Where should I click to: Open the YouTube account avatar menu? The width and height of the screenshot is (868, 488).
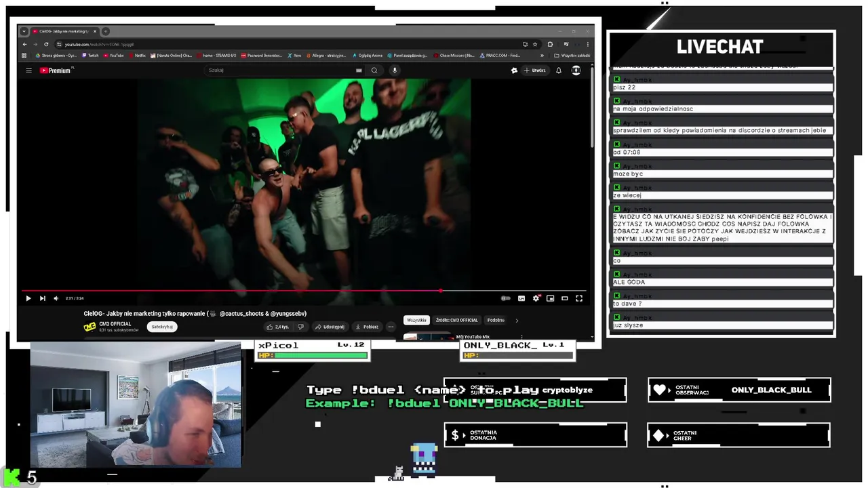point(576,70)
